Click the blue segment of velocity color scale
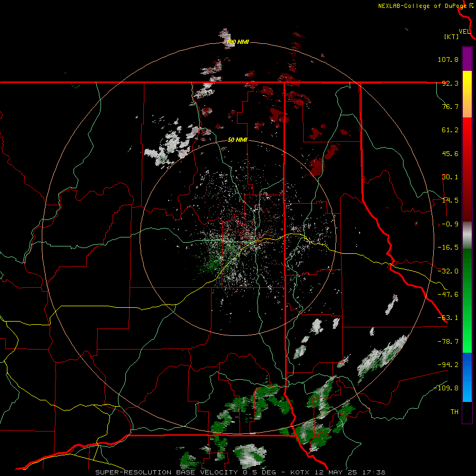 (x=467, y=377)
